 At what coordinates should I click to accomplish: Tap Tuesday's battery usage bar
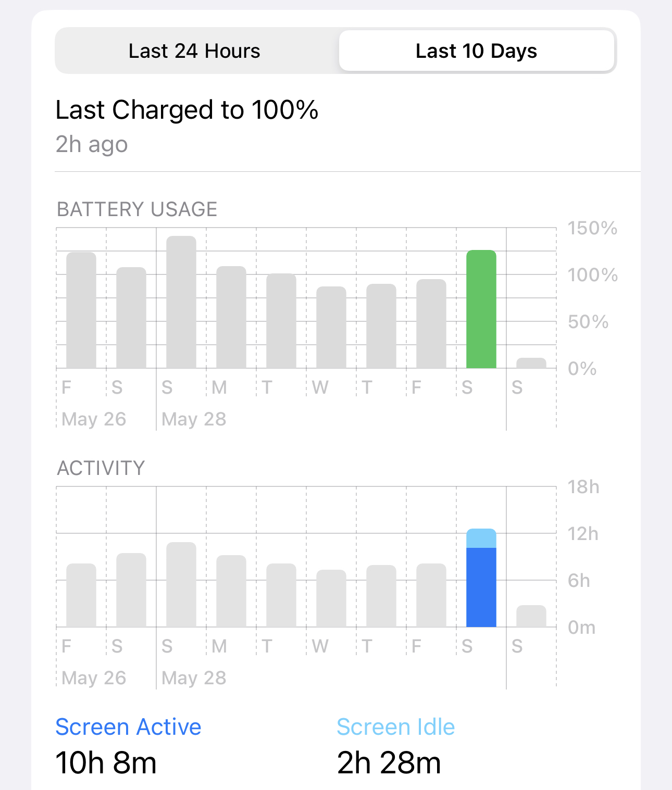[281, 321]
